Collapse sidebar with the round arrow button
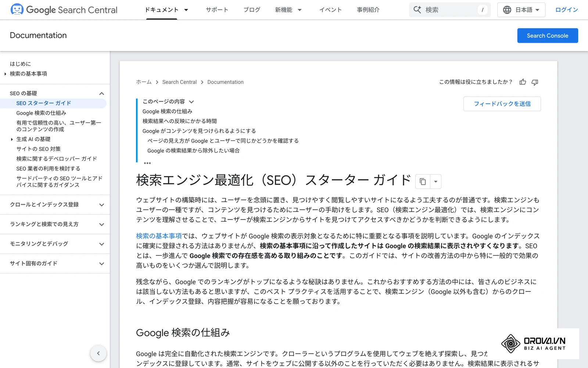 98,353
